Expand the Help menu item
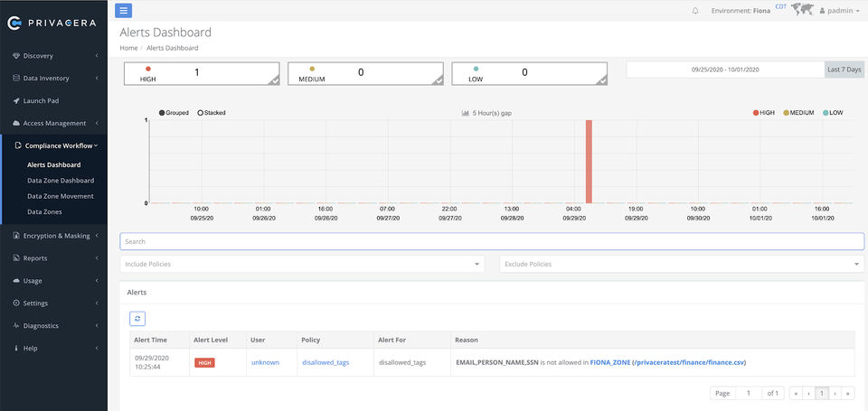 point(53,349)
